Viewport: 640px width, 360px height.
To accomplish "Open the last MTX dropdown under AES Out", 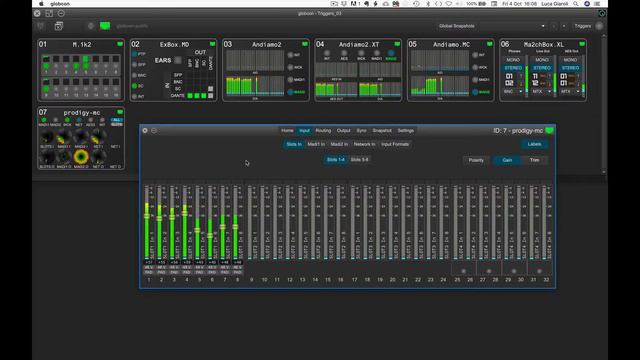I will (x=570, y=91).
